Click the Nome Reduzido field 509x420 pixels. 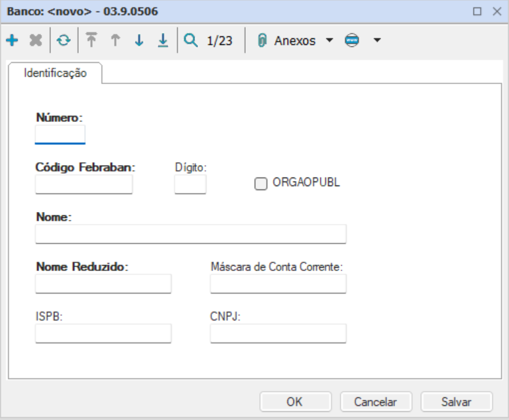(103, 284)
